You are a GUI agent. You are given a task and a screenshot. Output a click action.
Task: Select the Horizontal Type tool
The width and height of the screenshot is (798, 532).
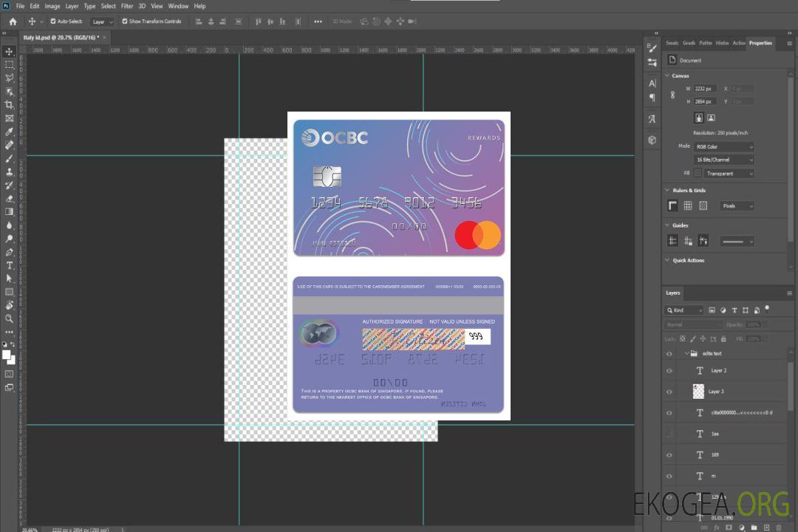(9, 265)
